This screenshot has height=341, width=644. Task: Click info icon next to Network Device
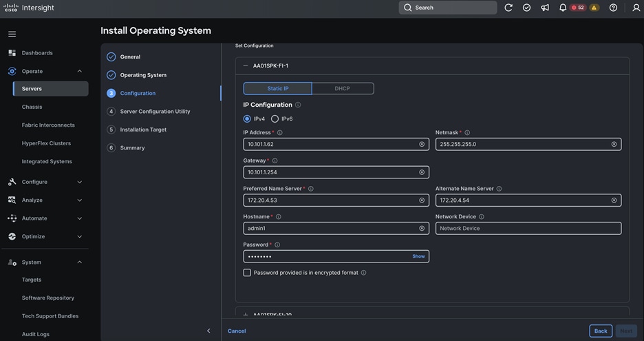coord(482,216)
